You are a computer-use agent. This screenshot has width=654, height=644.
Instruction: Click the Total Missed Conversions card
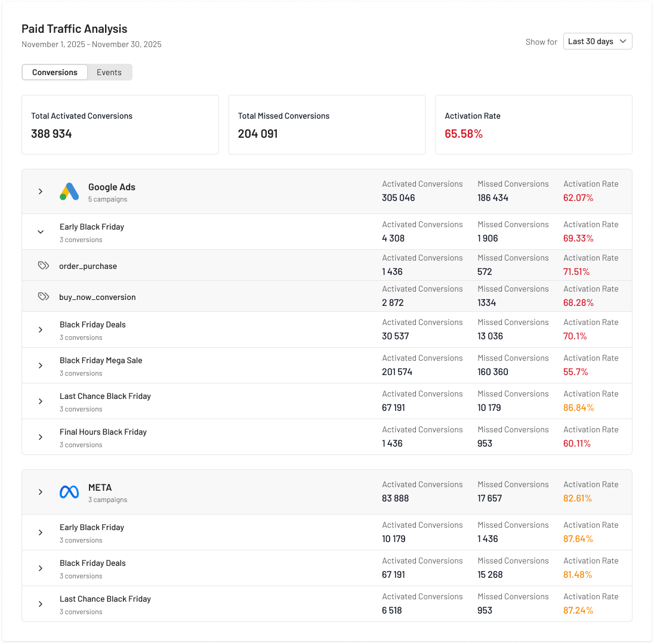click(x=327, y=125)
